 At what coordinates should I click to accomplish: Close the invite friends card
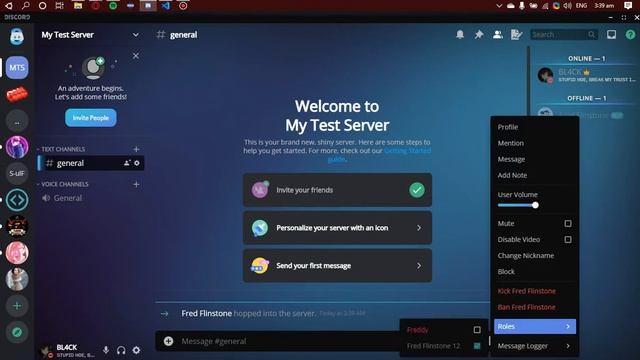coord(136,56)
